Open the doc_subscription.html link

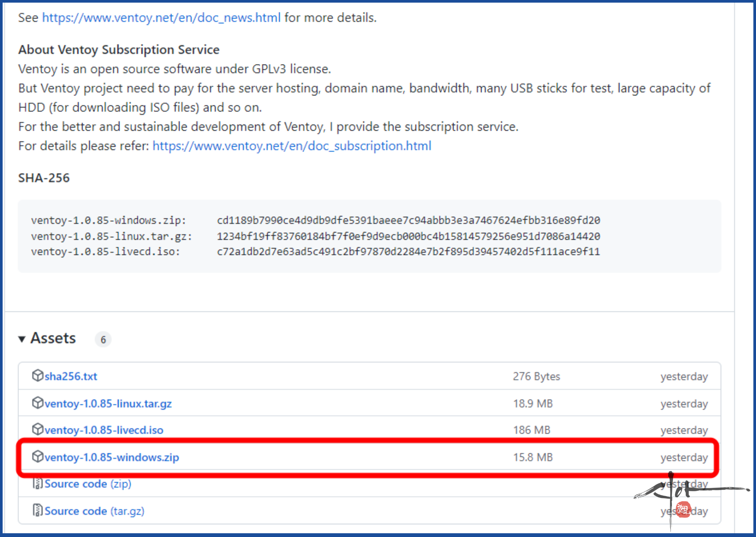point(292,146)
